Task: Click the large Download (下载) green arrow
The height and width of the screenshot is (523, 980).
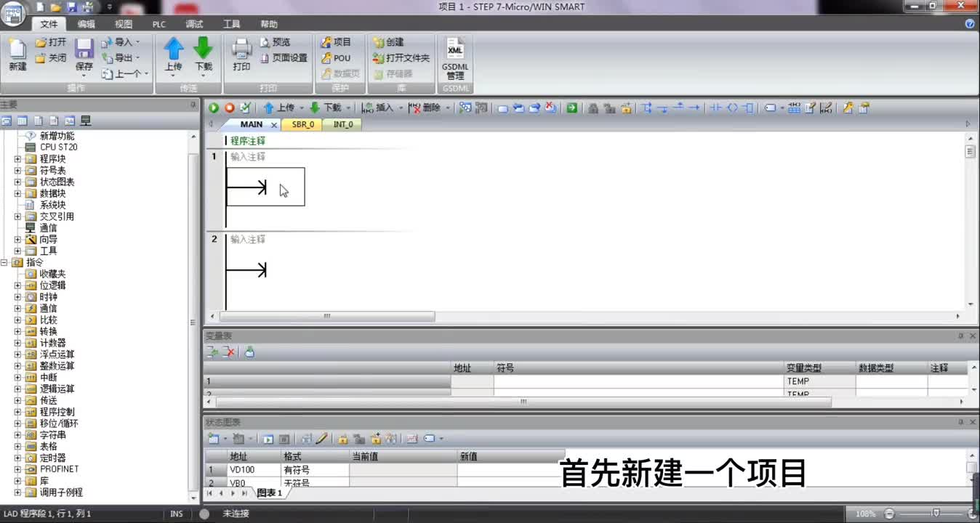Action: 204,49
